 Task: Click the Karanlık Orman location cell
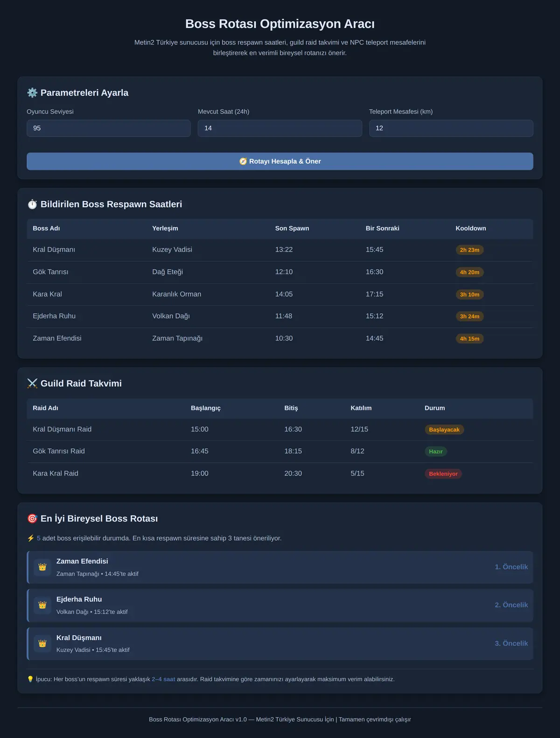click(x=177, y=294)
